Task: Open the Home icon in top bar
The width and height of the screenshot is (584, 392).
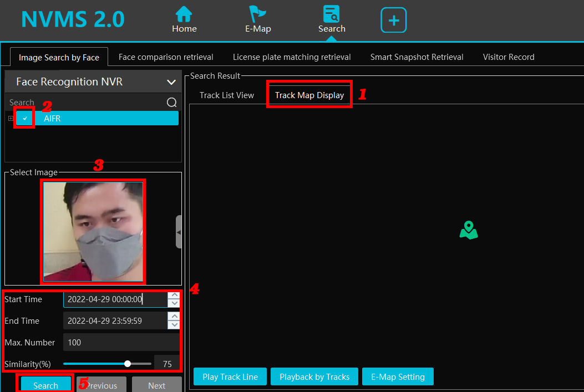Action: (x=184, y=14)
